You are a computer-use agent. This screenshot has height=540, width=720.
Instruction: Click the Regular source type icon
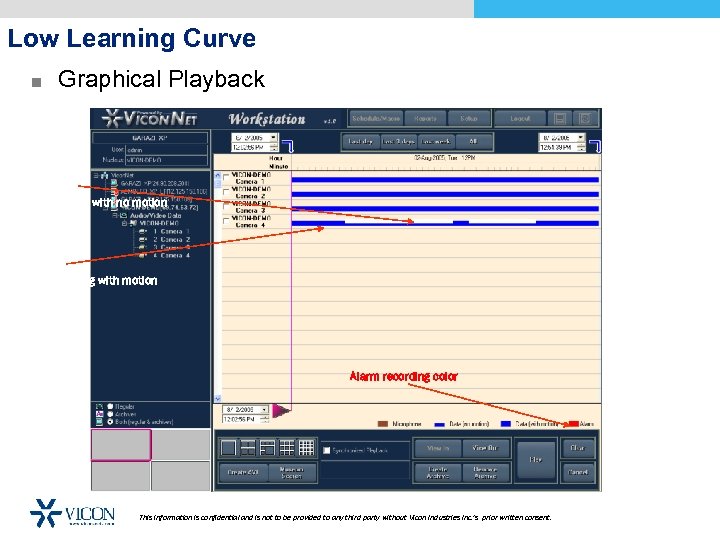coord(99,406)
